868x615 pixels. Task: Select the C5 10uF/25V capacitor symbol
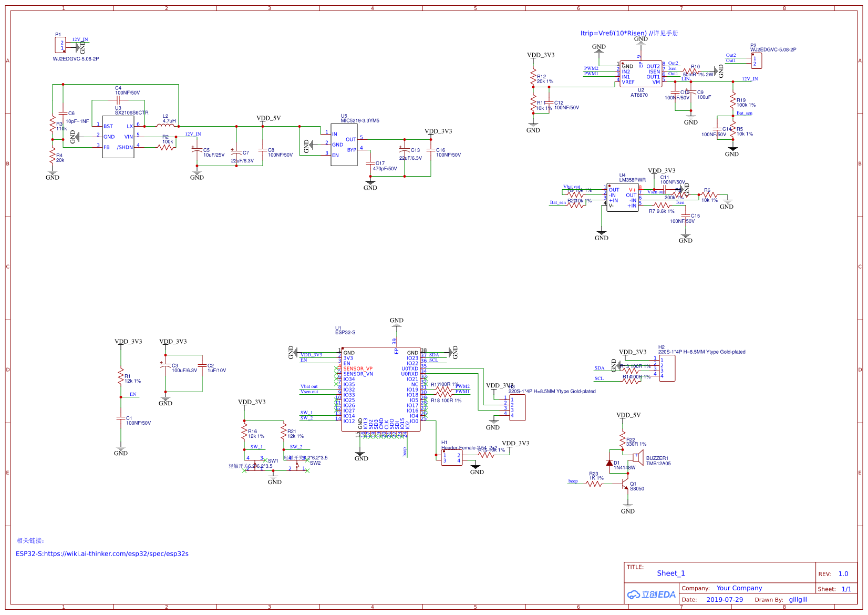(197, 151)
